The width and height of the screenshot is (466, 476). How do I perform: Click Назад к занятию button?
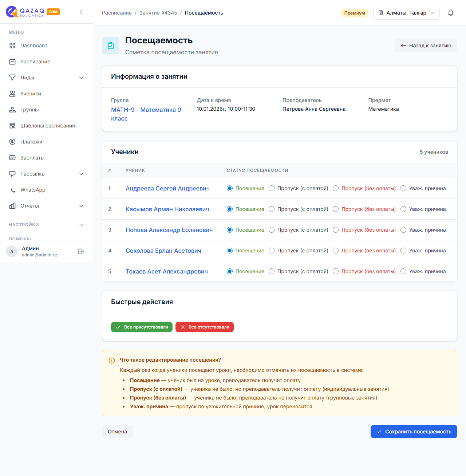point(426,46)
